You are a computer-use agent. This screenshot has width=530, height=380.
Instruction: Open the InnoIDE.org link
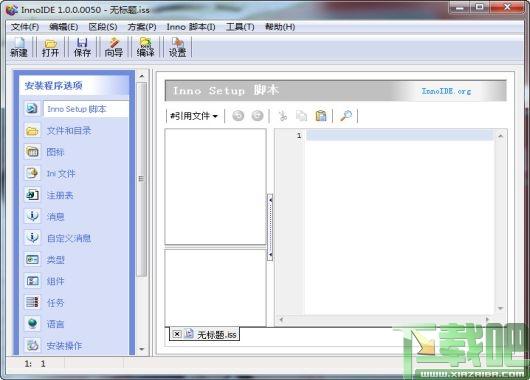pyautogui.click(x=446, y=91)
